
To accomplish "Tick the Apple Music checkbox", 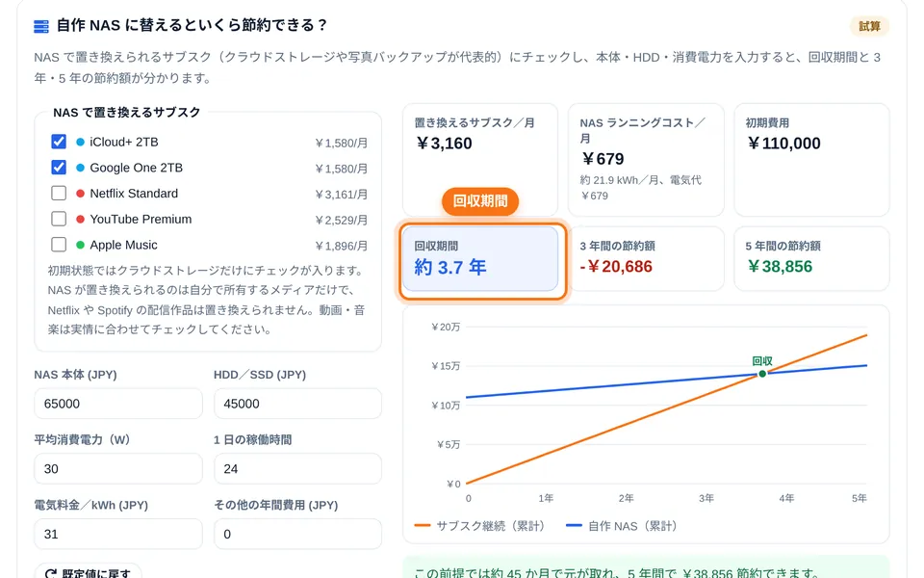I will (59, 245).
